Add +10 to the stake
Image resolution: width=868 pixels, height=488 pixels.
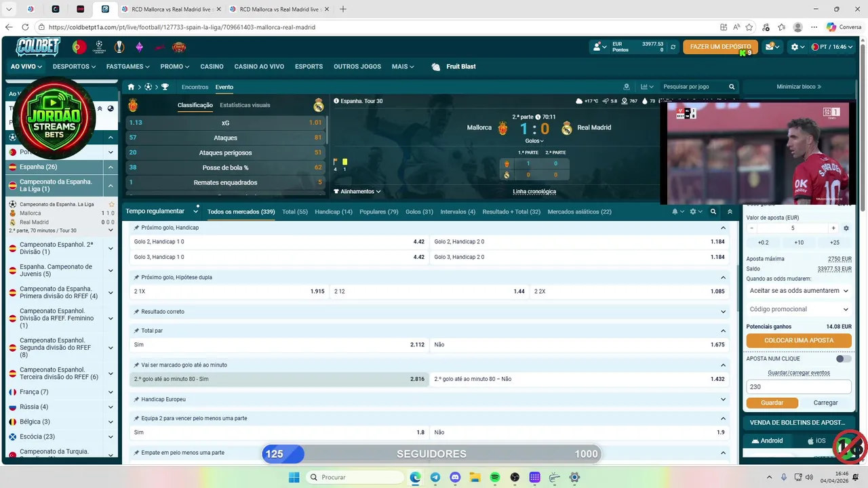(799, 243)
